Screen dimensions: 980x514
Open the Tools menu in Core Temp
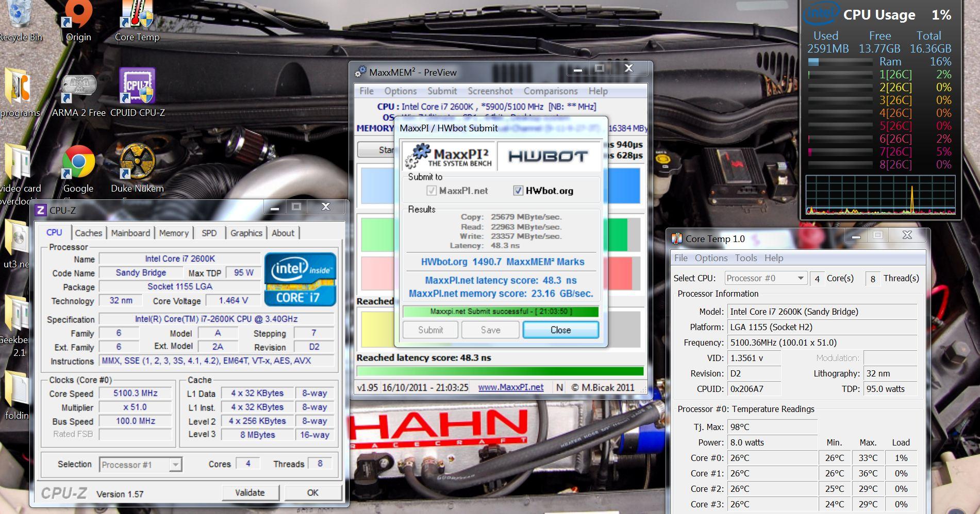coord(746,258)
